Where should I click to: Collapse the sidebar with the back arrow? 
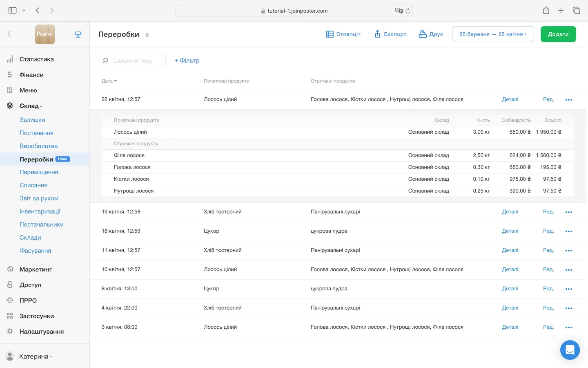click(x=9, y=34)
